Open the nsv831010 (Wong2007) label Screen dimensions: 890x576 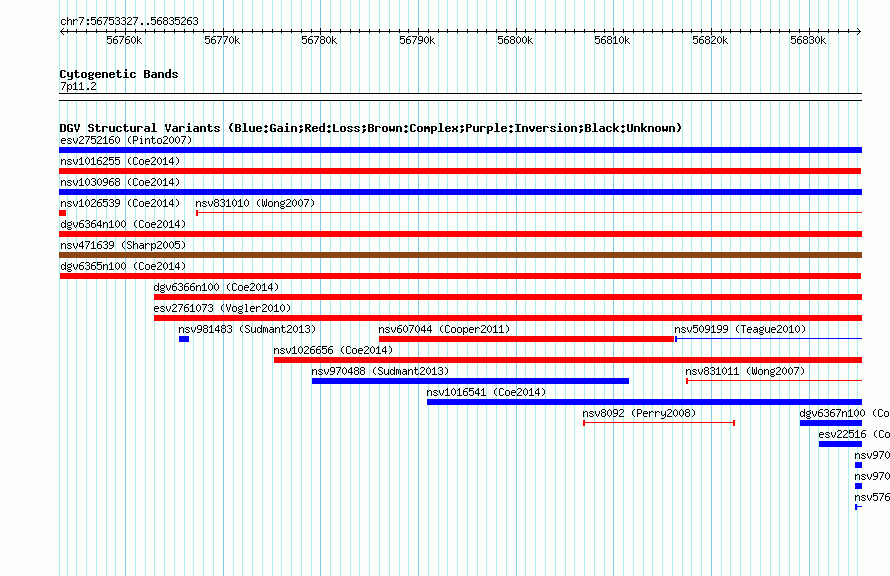255,203
